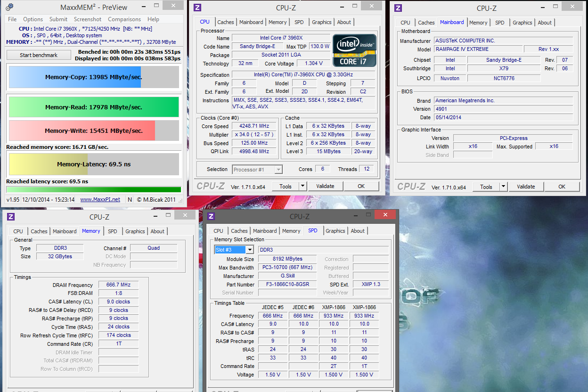Select SPD tab in CPU-Z Memory window
Image resolution: width=588 pixels, height=392 pixels.
[x=113, y=231]
